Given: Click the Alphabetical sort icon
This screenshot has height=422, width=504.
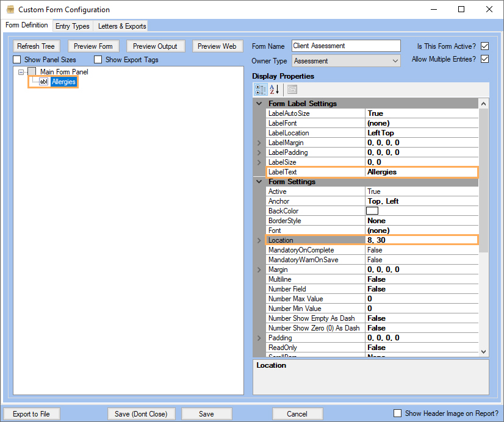Looking at the screenshot, I should 274,90.
